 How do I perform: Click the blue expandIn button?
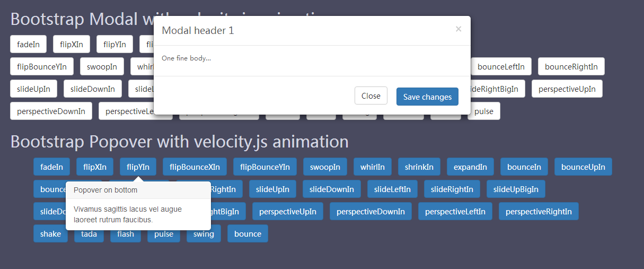tap(470, 167)
